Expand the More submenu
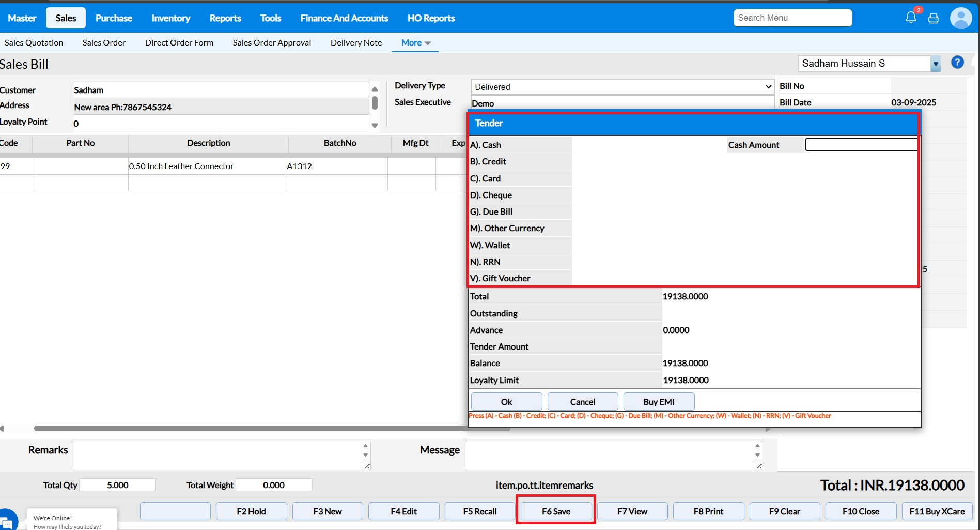Screen dimensions: 980x530 pyautogui.click(x=416, y=43)
